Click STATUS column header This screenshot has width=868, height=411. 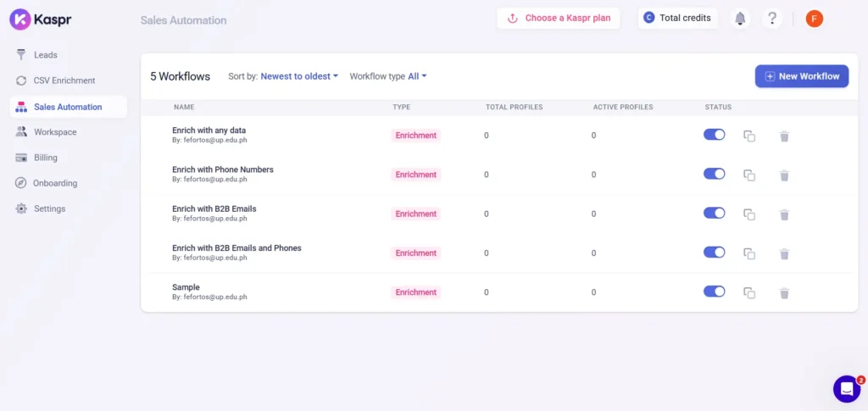[x=718, y=108]
